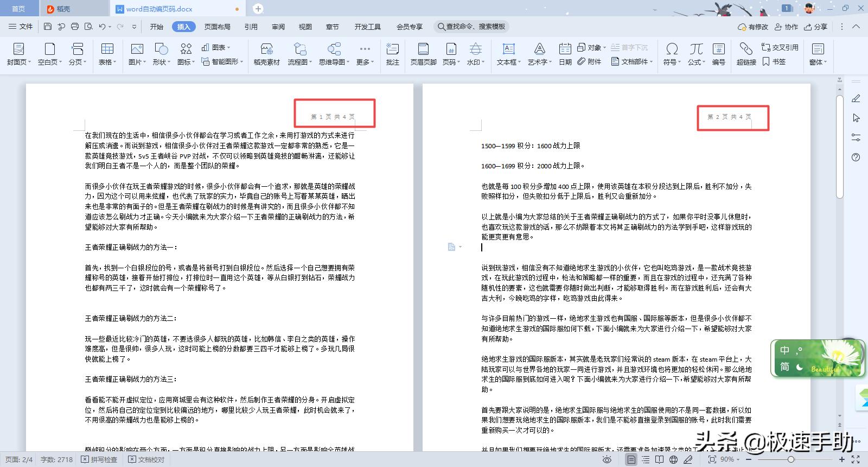Viewport: 868px width, 467px height.
Task: Insert a symbol (符号)
Action: click(672, 54)
